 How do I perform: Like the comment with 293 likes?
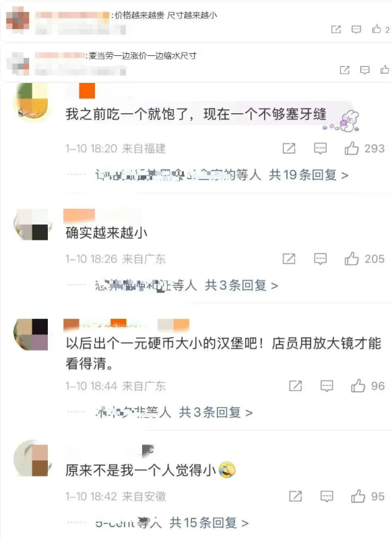352,148
